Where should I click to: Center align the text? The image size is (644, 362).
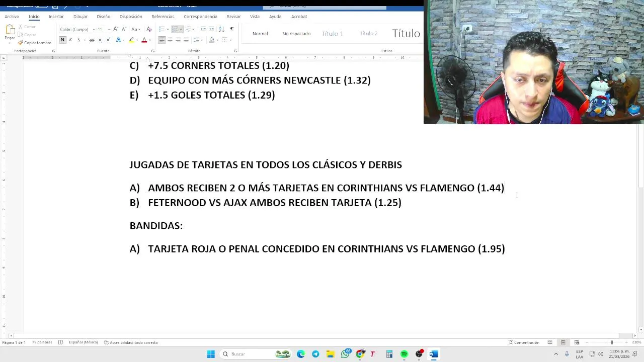point(170,40)
